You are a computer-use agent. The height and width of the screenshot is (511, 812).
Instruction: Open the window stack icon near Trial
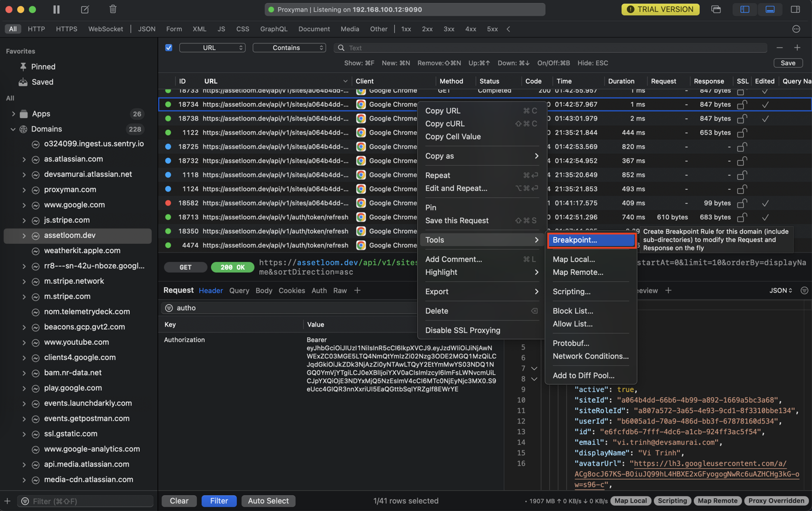click(x=716, y=9)
